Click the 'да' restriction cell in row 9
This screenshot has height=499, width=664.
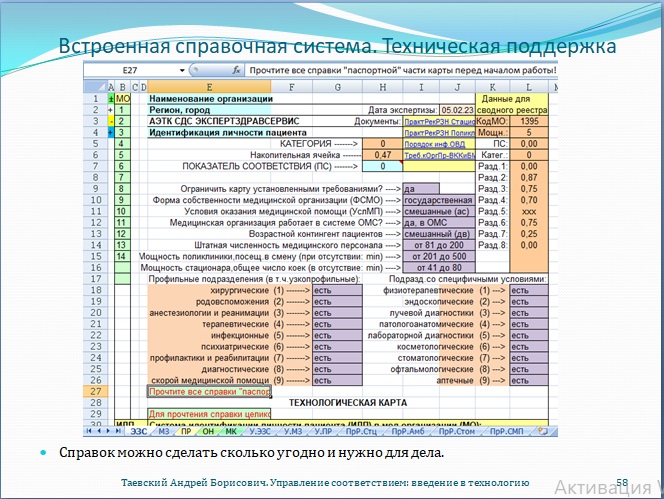click(421, 189)
